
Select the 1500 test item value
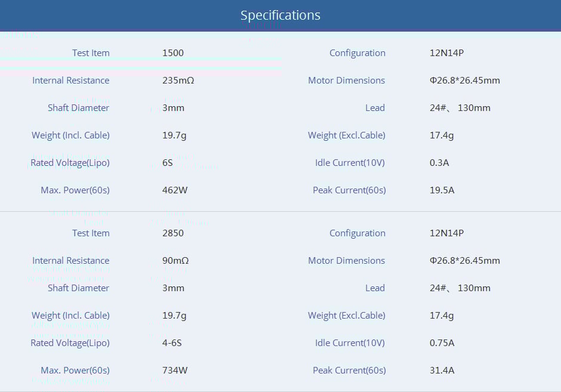173,53
